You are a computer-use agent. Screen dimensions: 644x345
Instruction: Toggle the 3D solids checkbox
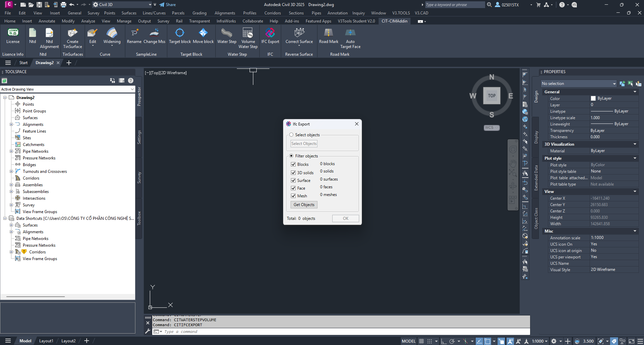(x=293, y=172)
